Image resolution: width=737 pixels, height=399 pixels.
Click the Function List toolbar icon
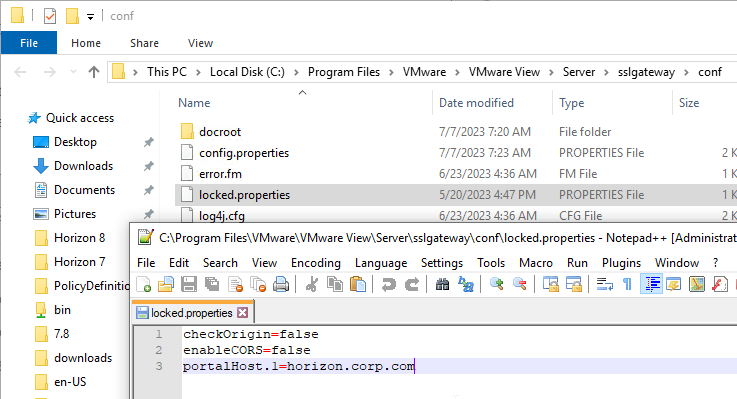[720, 285]
